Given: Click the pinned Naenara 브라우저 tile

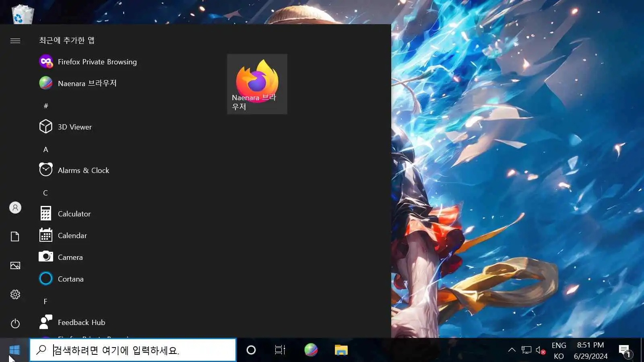Looking at the screenshot, I should point(257,84).
